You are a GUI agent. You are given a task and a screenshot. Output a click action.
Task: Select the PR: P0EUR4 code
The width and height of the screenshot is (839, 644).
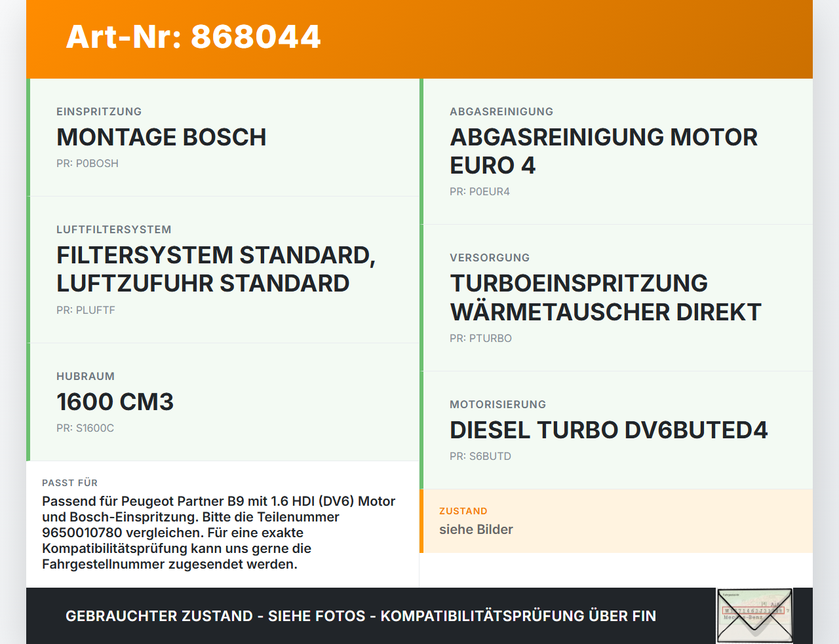point(479,191)
